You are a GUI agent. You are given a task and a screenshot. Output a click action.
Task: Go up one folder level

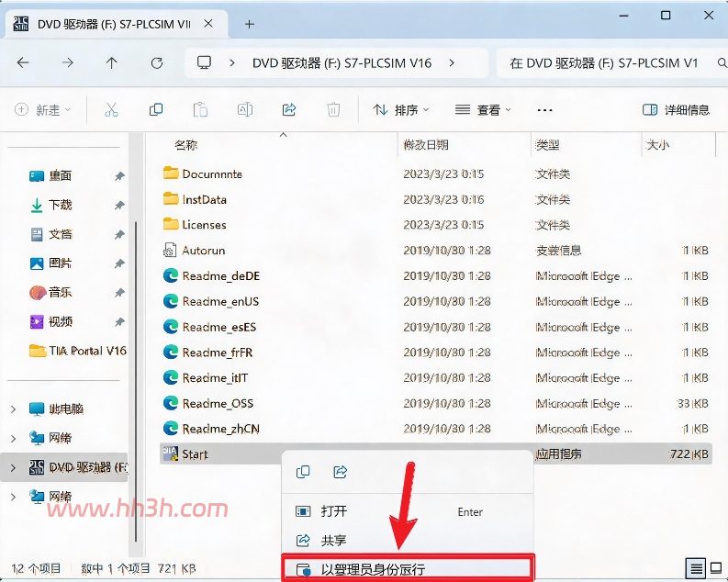tap(111, 62)
